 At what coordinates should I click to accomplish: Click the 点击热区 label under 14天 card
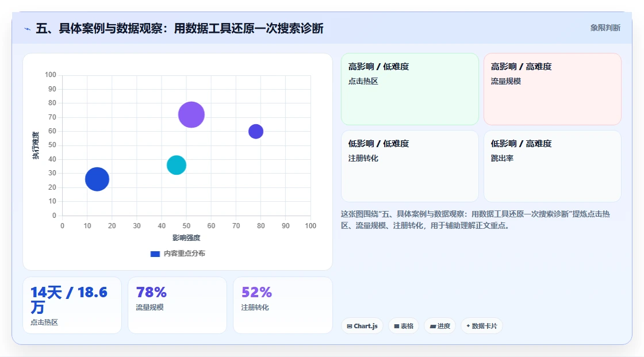coord(44,323)
